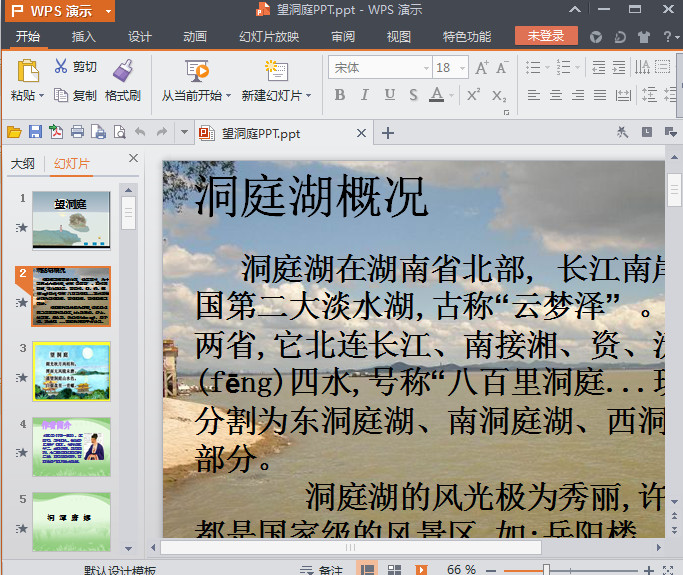
Task: Open the Insert (插入) ribbon tab
Action: click(x=84, y=37)
